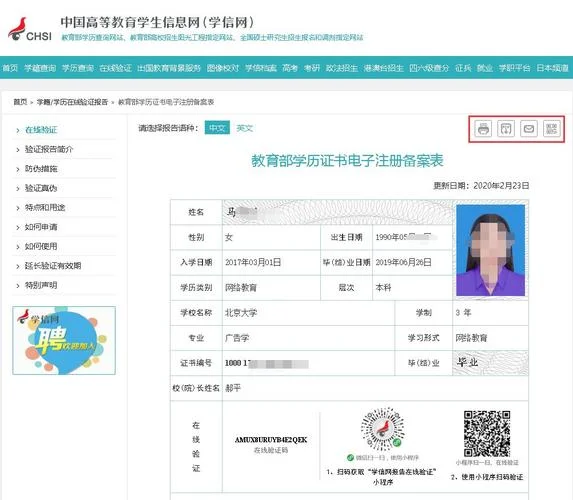Click the 学历类别 label cell
Image resolution: width=573 pixels, height=500 pixels.
[196, 288]
